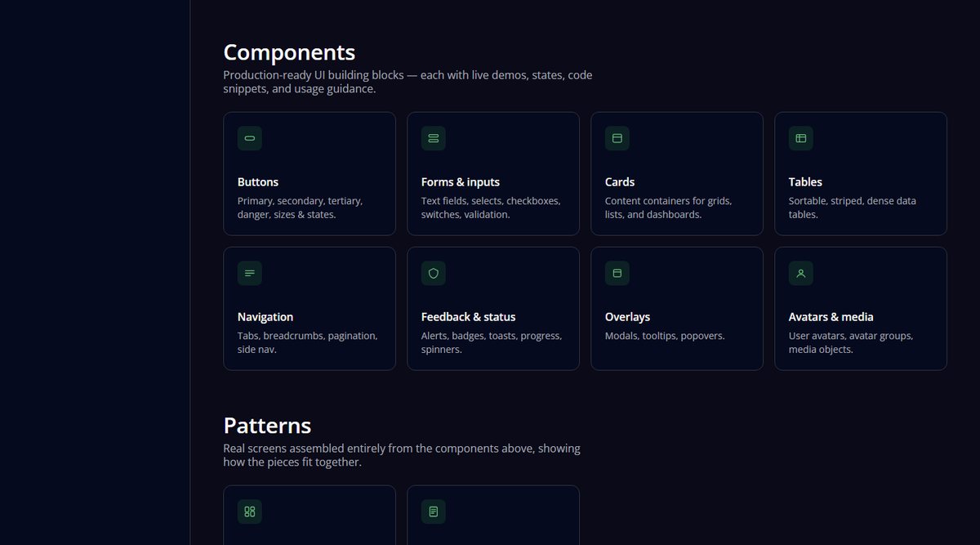This screenshot has height=545, width=980.
Task: Click the grid icon on the first Patterns card
Action: [250, 511]
